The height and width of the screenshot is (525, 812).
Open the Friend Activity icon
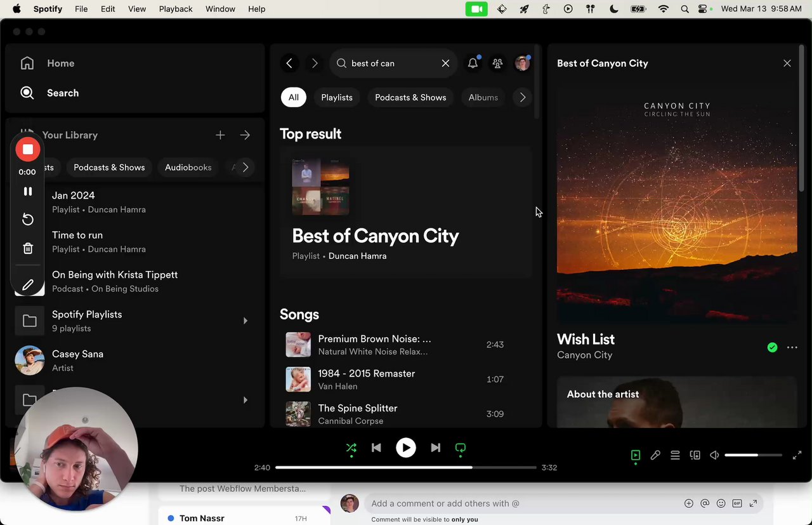[x=497, y=63]
